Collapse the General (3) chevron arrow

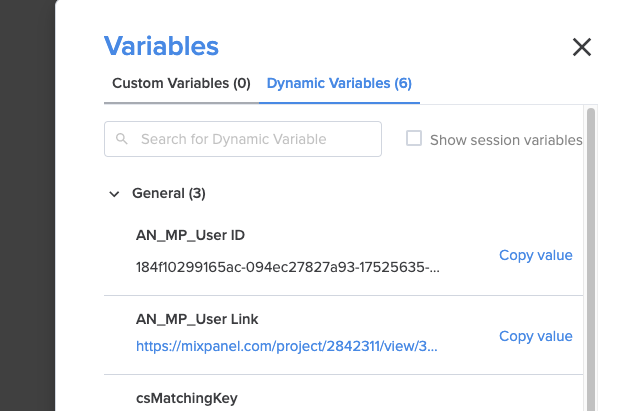click(x=114, y=194)
